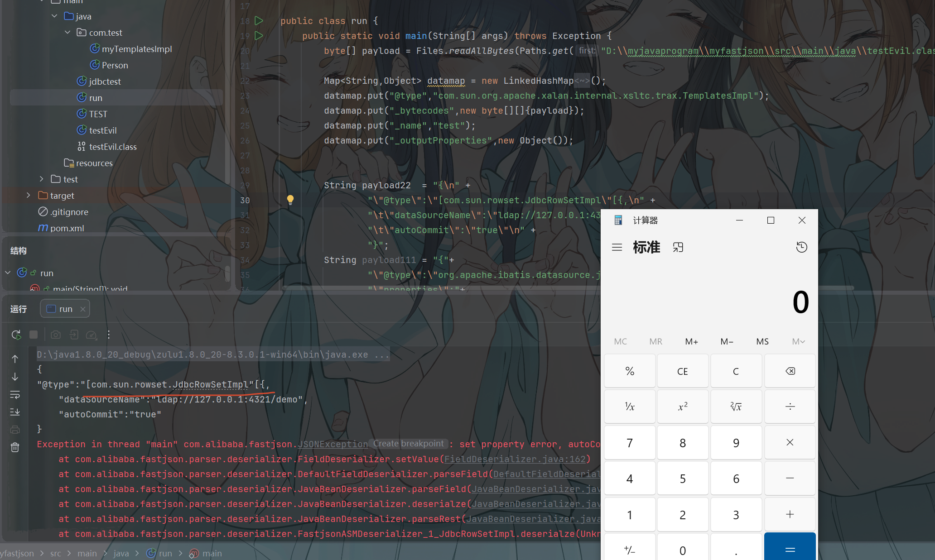Click the calculator number 7 key
This screenshot has width=935, height=560.
(x=630, y=443)
